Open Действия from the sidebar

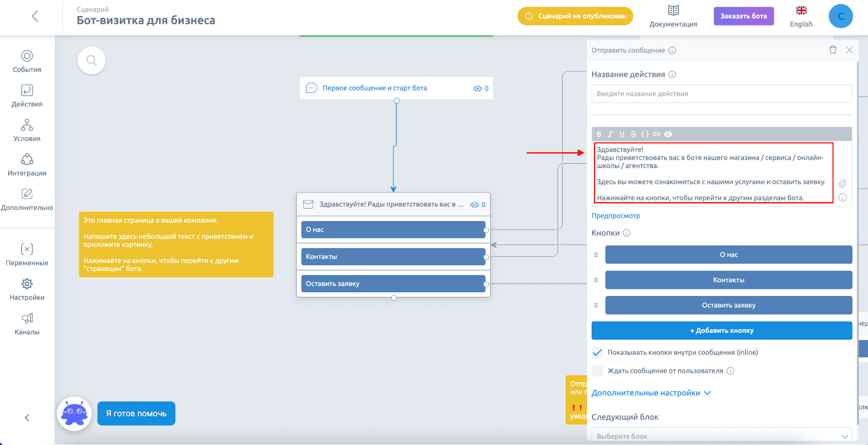pos(27,96)
